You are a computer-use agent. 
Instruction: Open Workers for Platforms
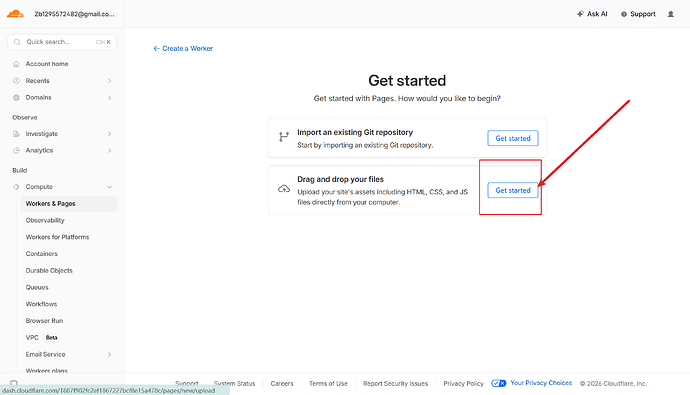pyautogui.click(x=57, y=237)
